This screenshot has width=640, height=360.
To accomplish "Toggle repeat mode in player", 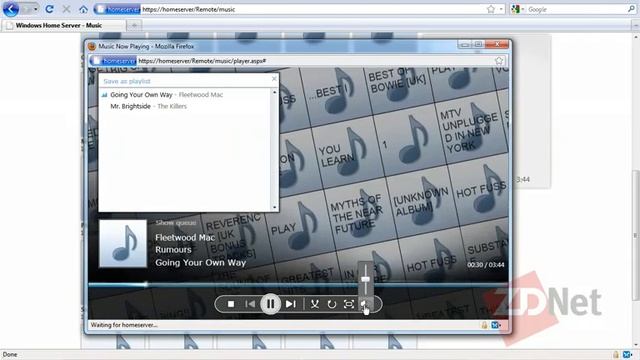I will (332, 304).
